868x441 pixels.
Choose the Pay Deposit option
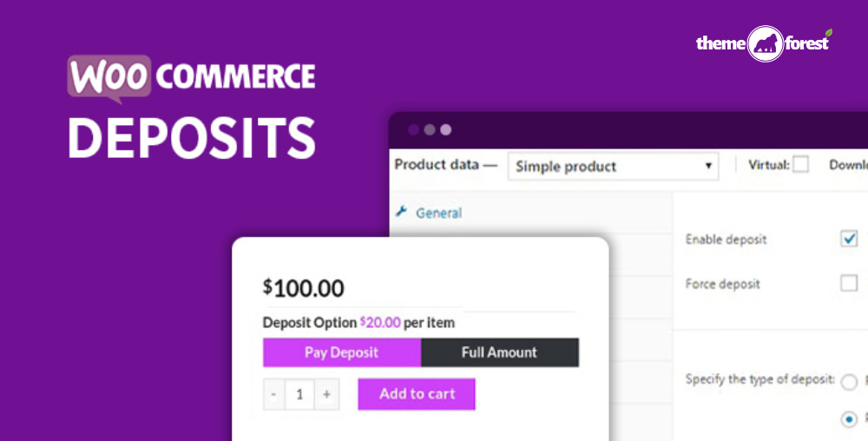[x=342, y=352]
